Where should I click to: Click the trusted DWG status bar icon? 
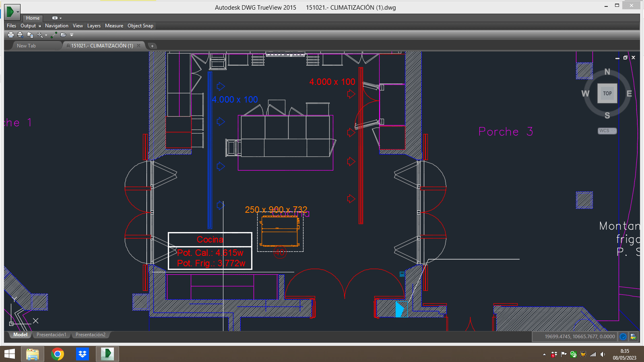633,337
